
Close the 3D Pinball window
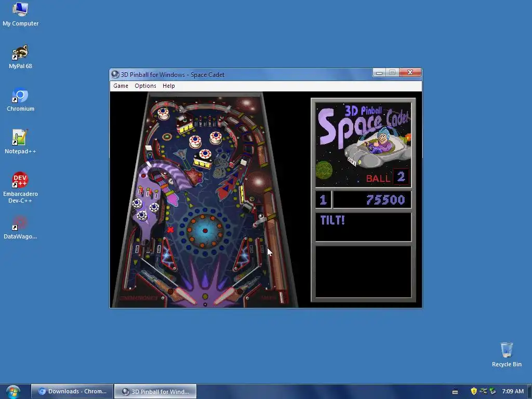[x=410, y=72]
